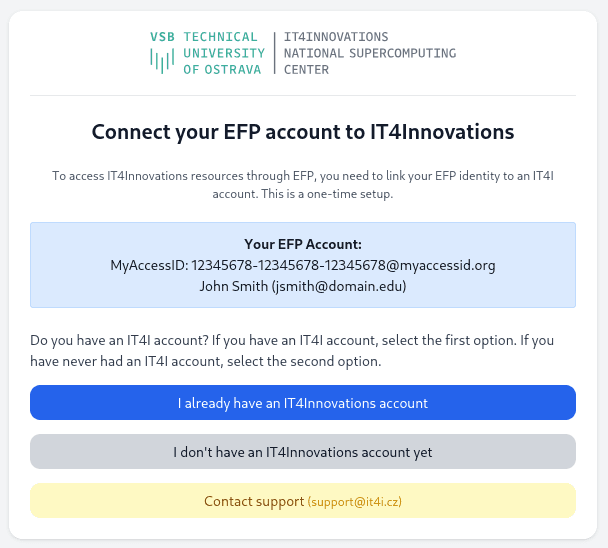This screenshot has height=548, width=608.
Task: Click the vertical separator bar in the logo
Action: coord(275,53)
